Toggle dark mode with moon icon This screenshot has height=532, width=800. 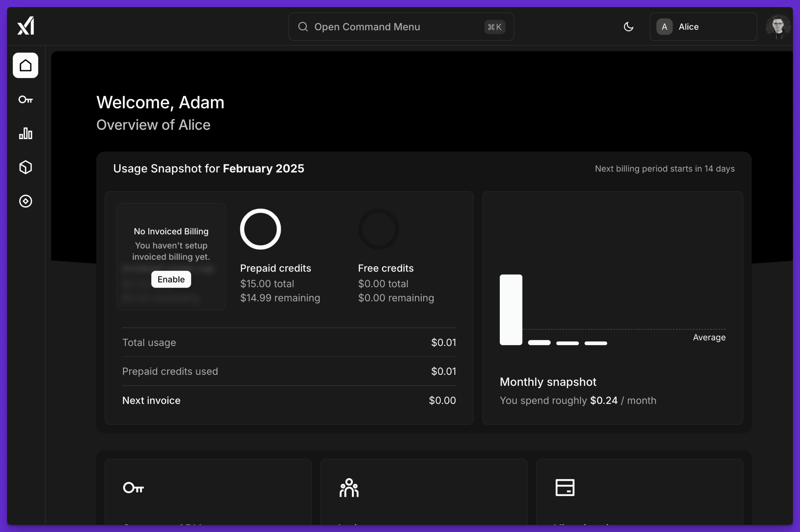tap(629, 27)
